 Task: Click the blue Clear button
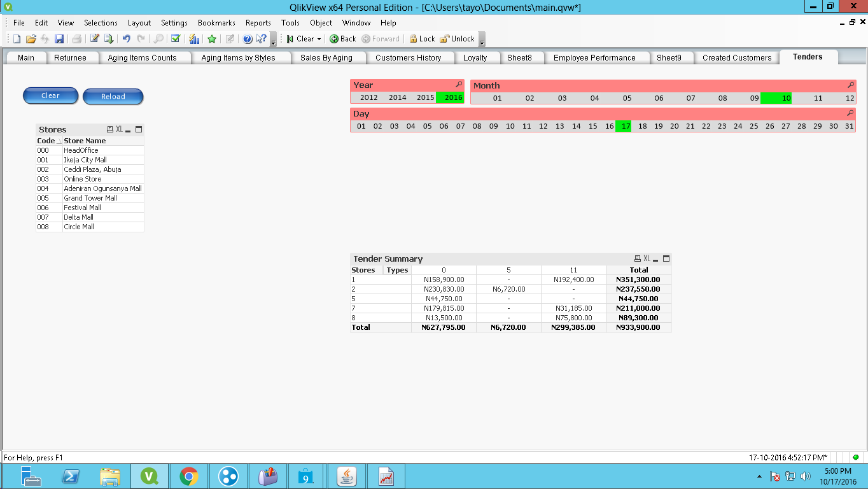(x=50, y=96)
